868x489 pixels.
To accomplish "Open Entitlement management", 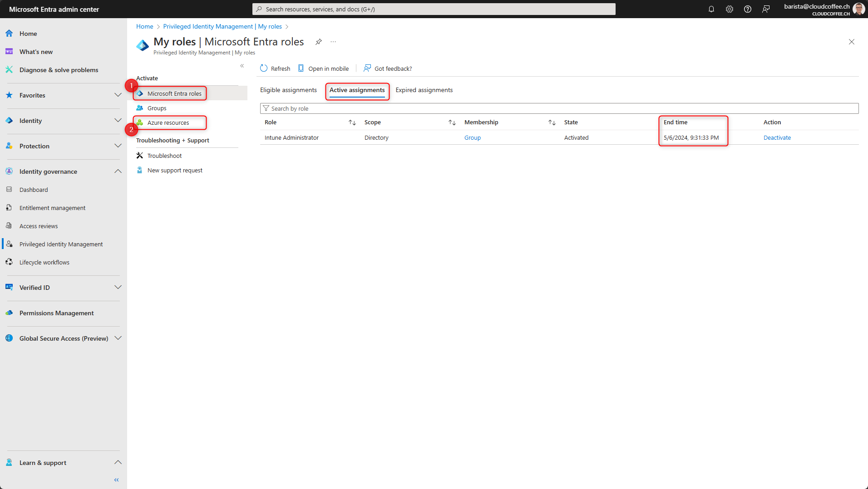I will tap(52, 208).
